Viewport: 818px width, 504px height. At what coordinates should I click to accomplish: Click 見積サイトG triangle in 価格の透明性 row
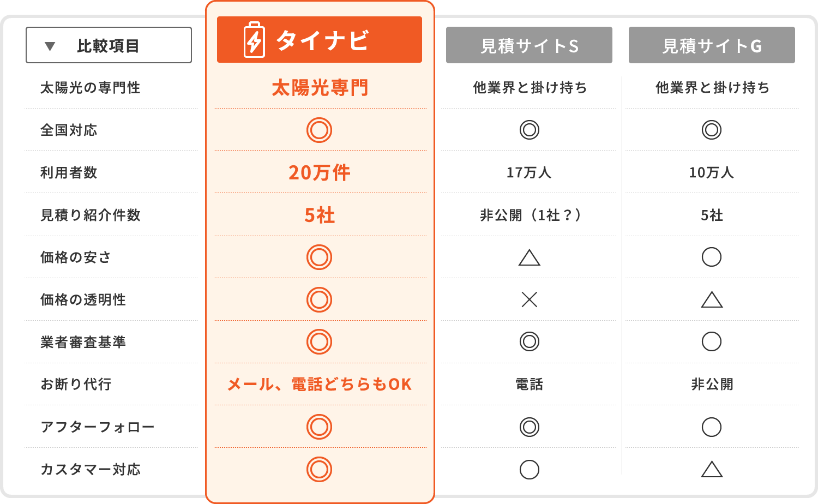pyautogui.click(x=712, y=299)
